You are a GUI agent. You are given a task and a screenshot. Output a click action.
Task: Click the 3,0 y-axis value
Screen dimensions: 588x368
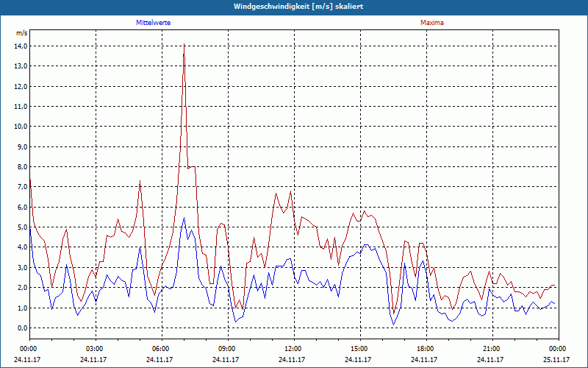pos(23,268)
